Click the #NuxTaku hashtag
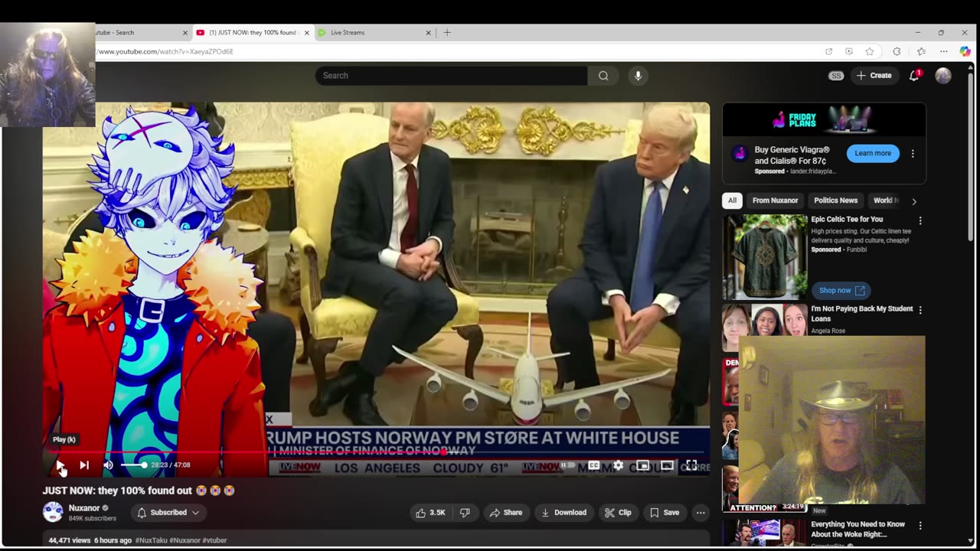This screenshot has width=980, height=551. 152,540
